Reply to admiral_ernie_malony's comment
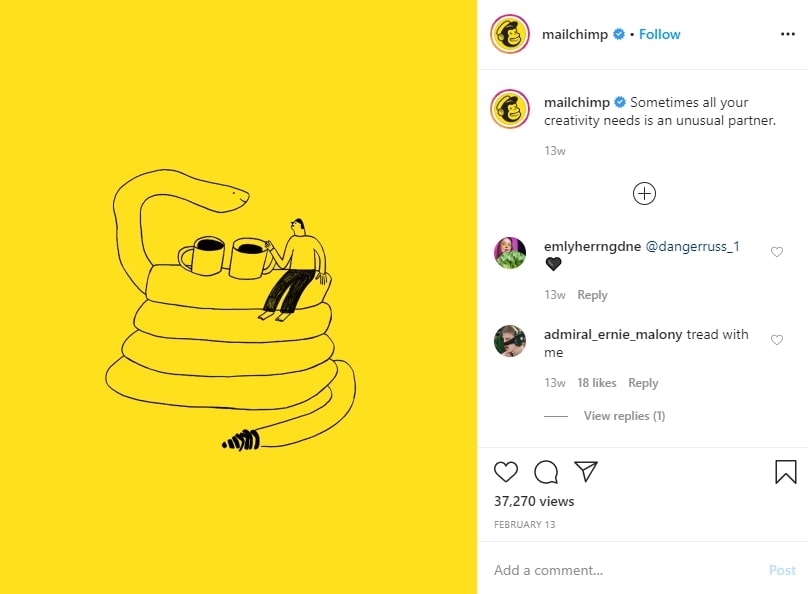The width and height of the screenshot is (808, 594). click(x=643, y=383)
